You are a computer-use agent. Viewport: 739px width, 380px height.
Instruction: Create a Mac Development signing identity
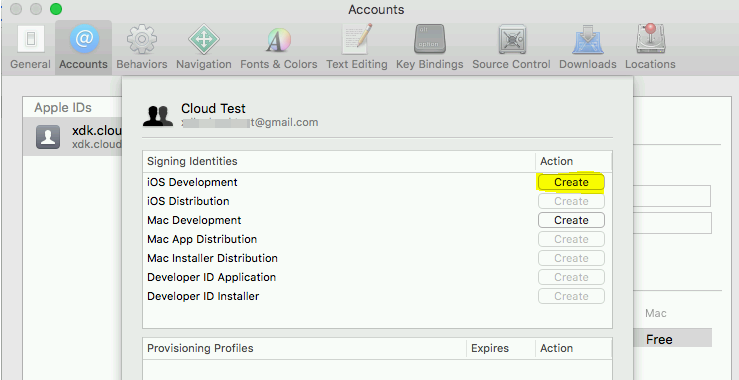click(571, 220)
